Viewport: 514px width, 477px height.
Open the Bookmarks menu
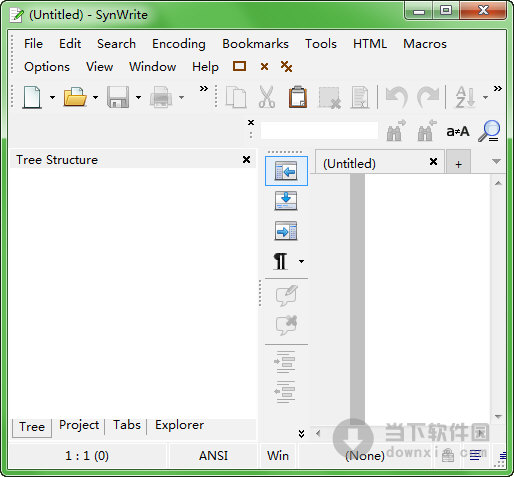tap(255, 44)
